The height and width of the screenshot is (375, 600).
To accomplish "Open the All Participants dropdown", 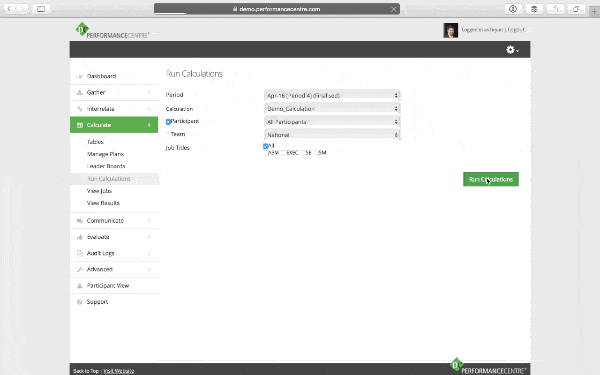I will pyautogui.click(x=332, y=122).
